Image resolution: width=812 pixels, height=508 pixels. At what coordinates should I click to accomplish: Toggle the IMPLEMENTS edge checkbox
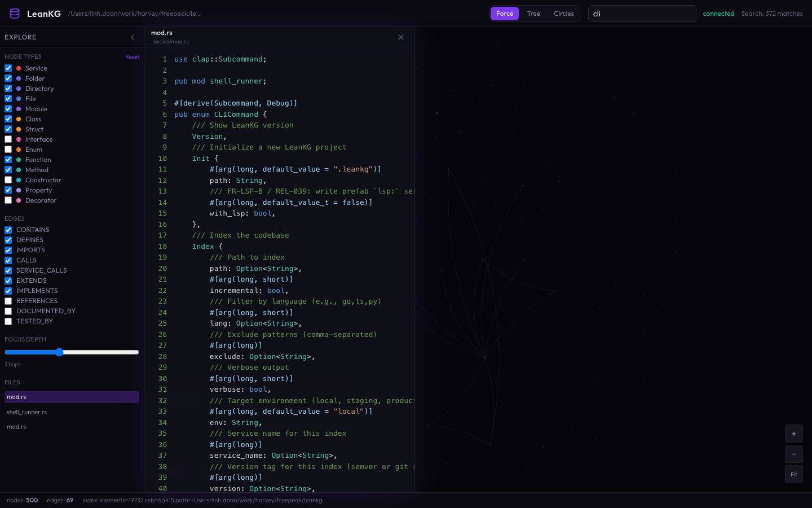click(8, 291)
